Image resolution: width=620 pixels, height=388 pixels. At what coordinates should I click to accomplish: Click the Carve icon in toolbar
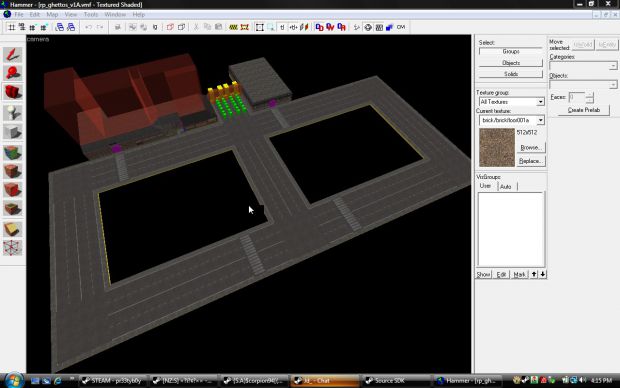pos(117,27)
